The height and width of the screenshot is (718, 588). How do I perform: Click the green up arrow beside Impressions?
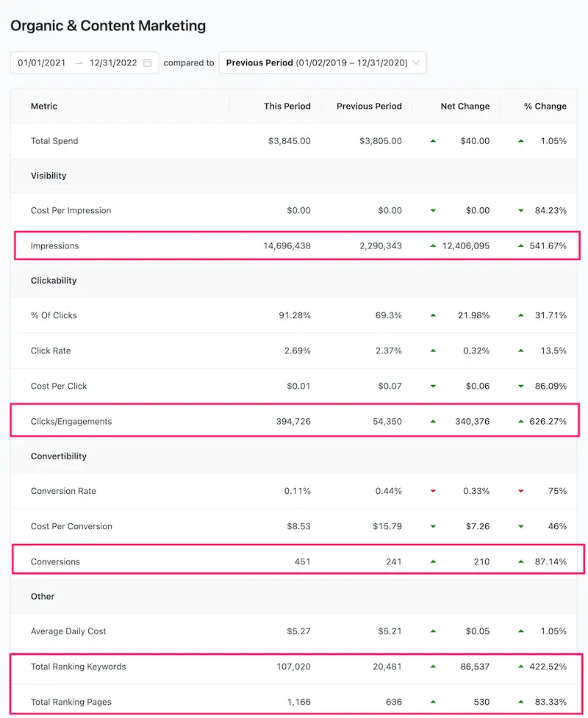(433, 245)
